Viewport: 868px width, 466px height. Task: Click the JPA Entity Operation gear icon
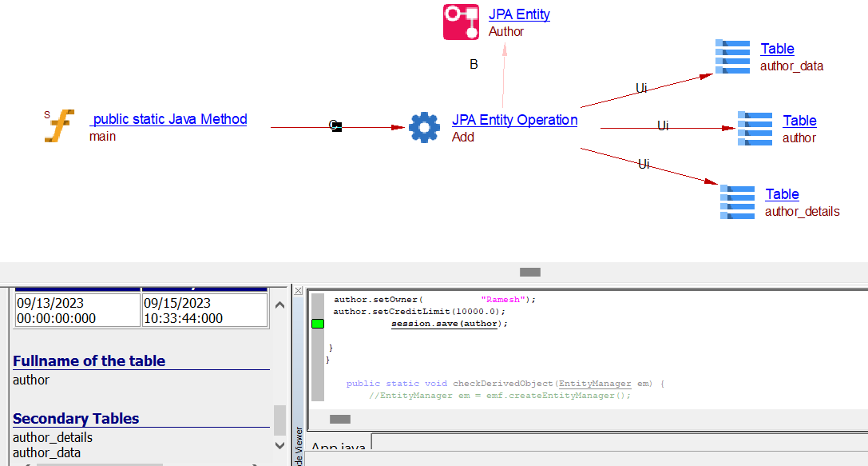point(424,127)
